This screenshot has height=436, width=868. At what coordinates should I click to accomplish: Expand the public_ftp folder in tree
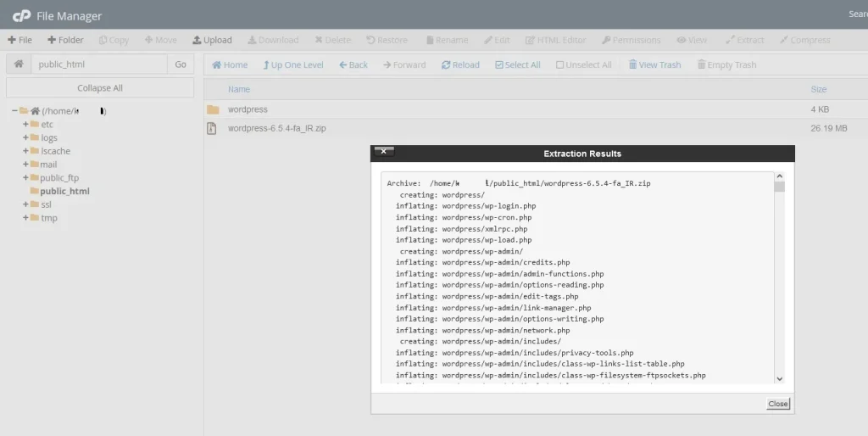click(x=25, y=178)
